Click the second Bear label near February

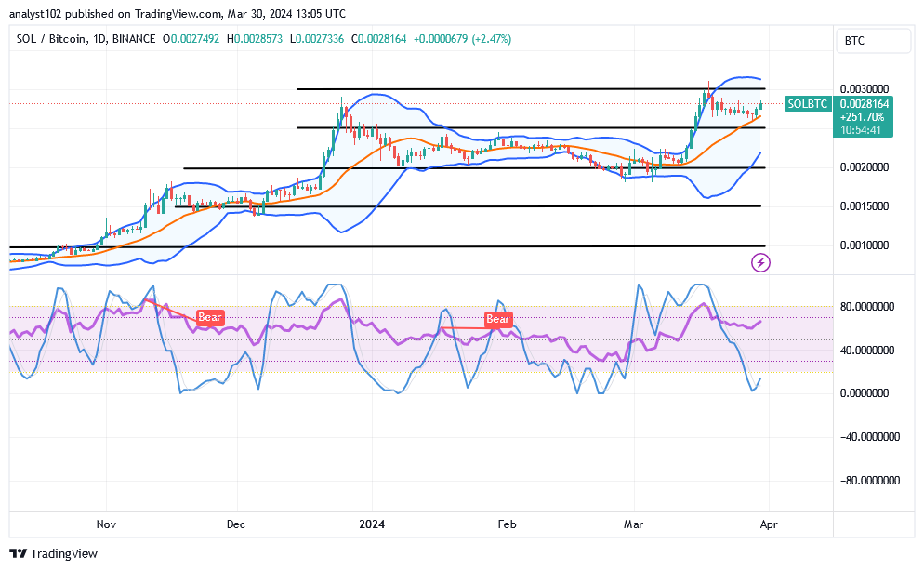pos(497,319)
